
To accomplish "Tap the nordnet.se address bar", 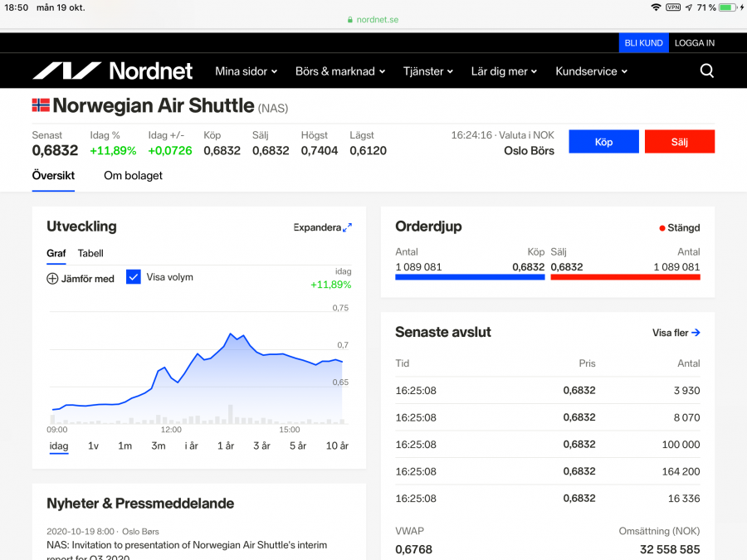I will point(373,19).
